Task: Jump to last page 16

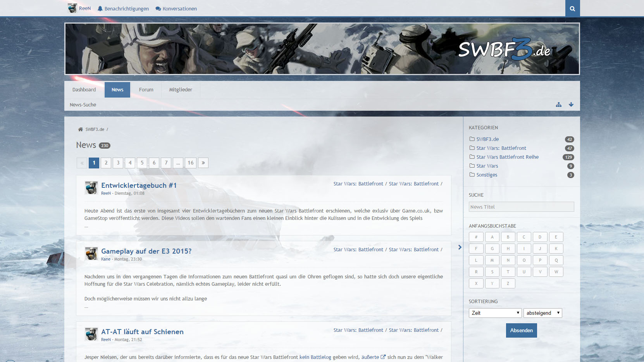Action: pyautogui.click(x=191, y=163)
